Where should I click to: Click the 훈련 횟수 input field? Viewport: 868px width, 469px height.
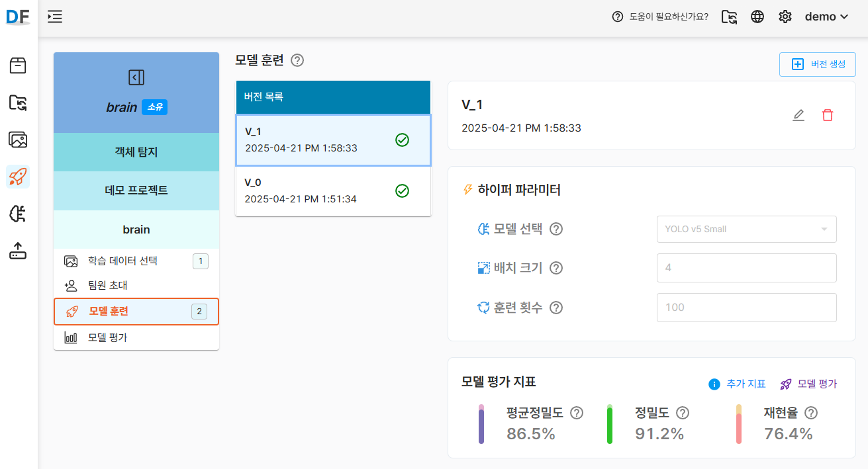click(746, 308)
